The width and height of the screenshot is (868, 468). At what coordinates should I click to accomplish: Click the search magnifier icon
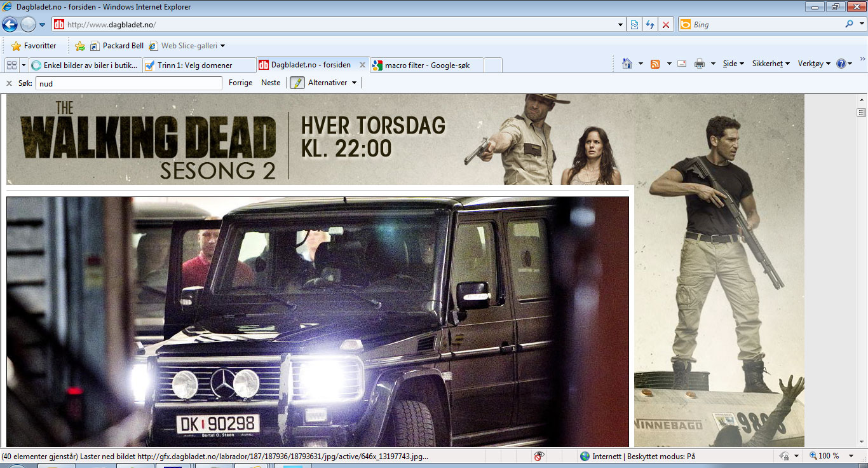coord(849,25)
